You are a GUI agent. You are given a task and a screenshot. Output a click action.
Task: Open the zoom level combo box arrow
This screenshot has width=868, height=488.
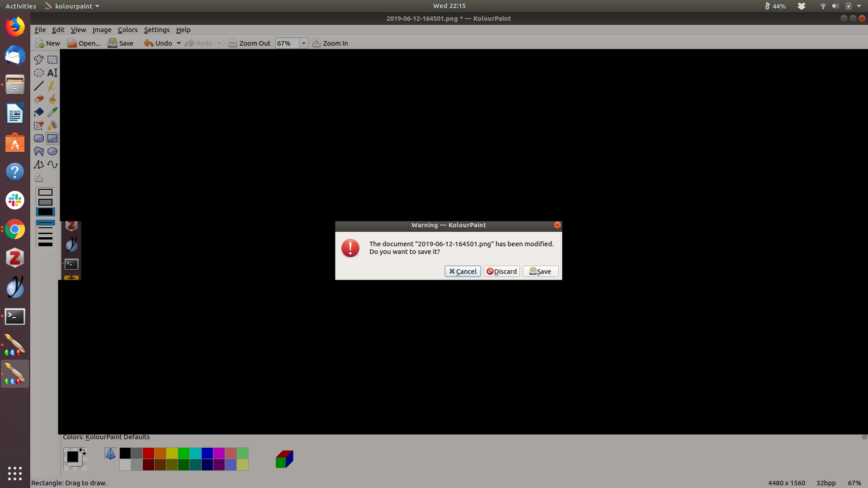[304, 43]
